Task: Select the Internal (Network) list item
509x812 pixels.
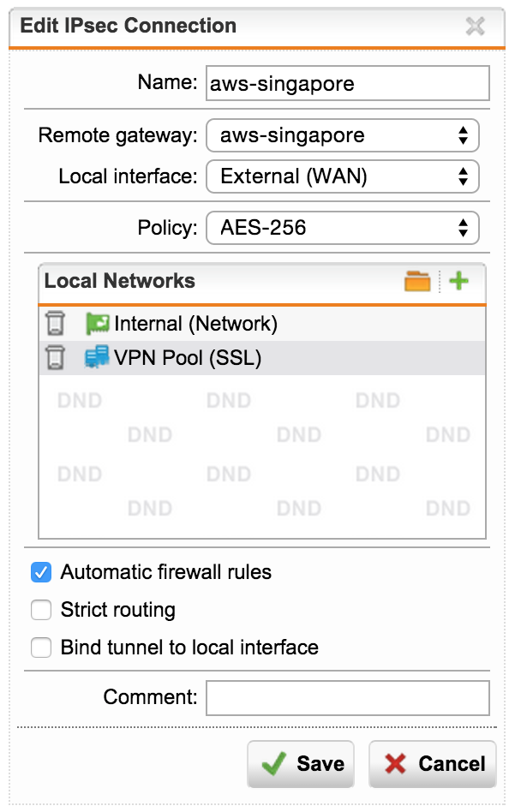Action: (262, 324)
